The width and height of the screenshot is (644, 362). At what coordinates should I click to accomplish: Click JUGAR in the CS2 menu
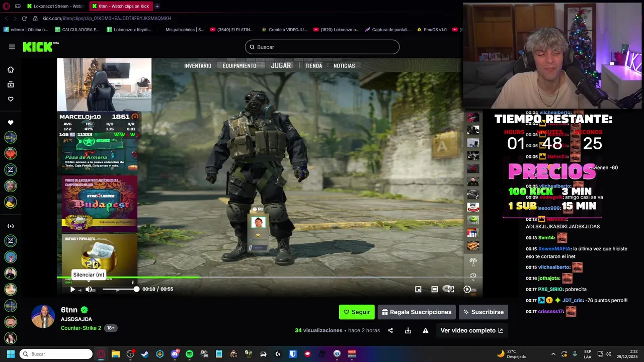tap(281, 66)
